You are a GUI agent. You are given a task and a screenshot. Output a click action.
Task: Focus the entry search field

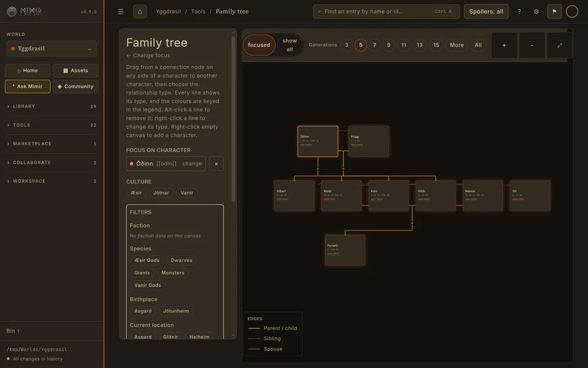[x=386, y=12]
